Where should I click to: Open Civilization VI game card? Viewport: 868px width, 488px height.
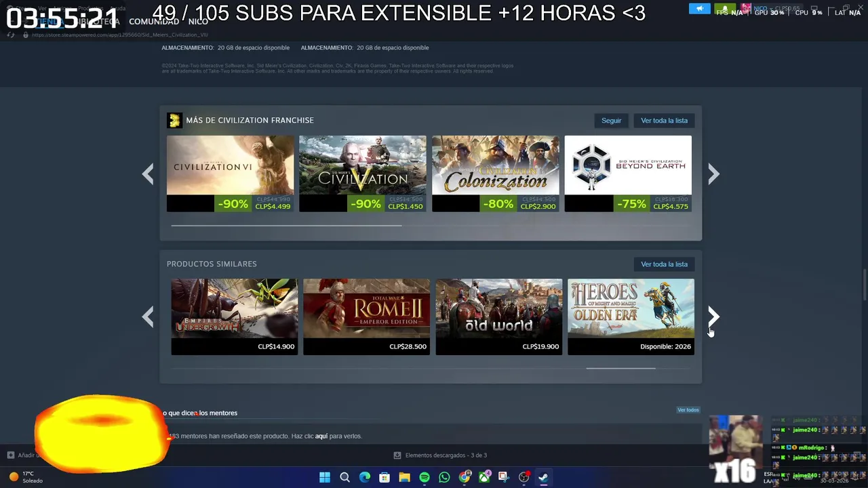pos(231,174)
